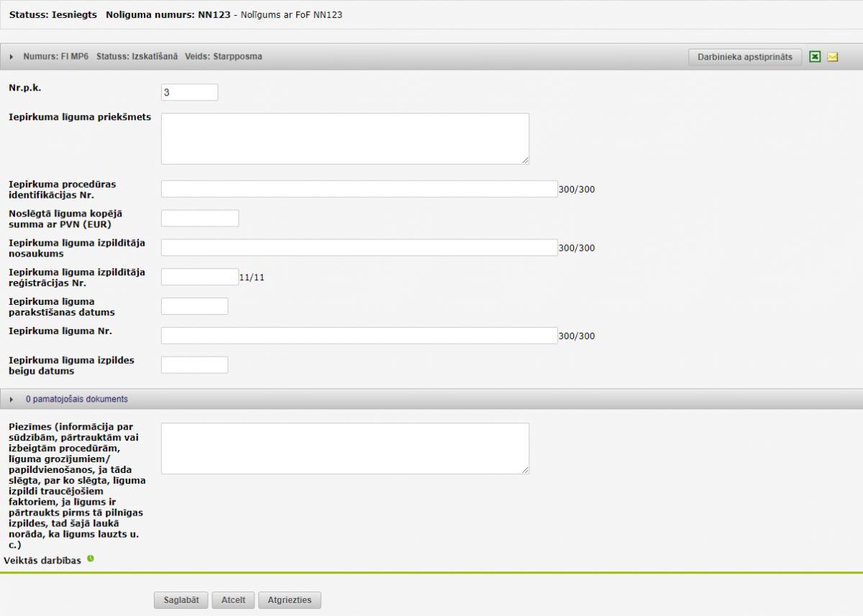Click the yellow envelope mail icon
This screenshot has height=616, width=863.
click(833, 57)
